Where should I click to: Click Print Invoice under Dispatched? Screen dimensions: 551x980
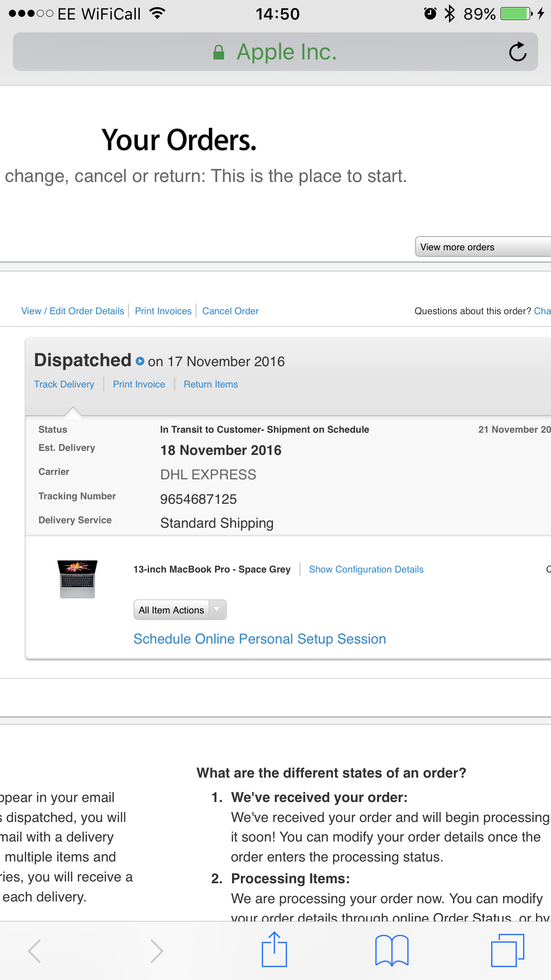139,384
